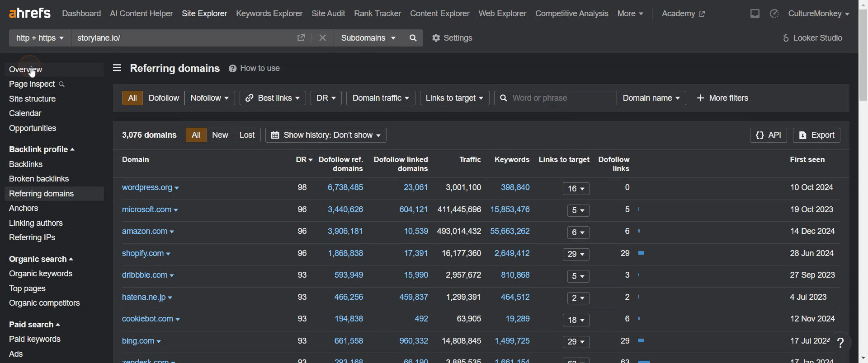Select the Dofollow link type filter
This screenshot has width=868, height=363.
click(164, 98)
